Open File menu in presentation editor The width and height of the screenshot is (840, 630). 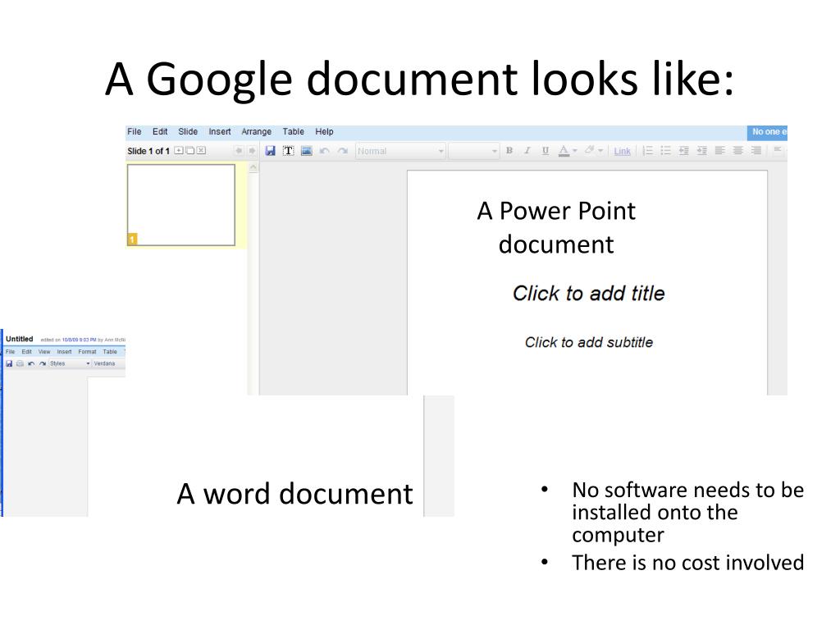pyautogui.click(x=135, y=132)
